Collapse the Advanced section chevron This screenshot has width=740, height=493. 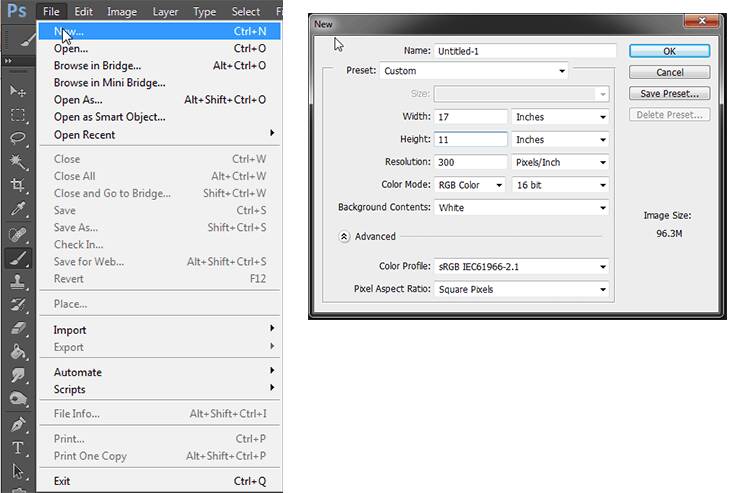tap(344, 236)
